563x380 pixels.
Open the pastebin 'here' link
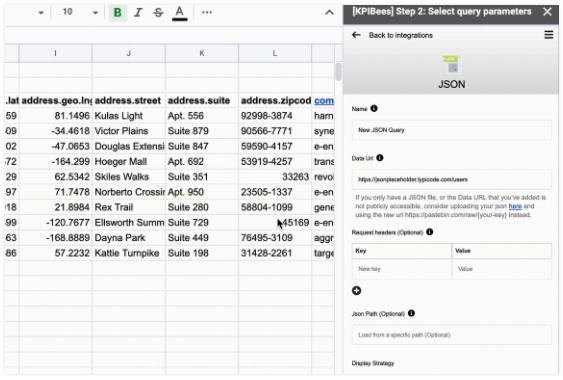515,206
